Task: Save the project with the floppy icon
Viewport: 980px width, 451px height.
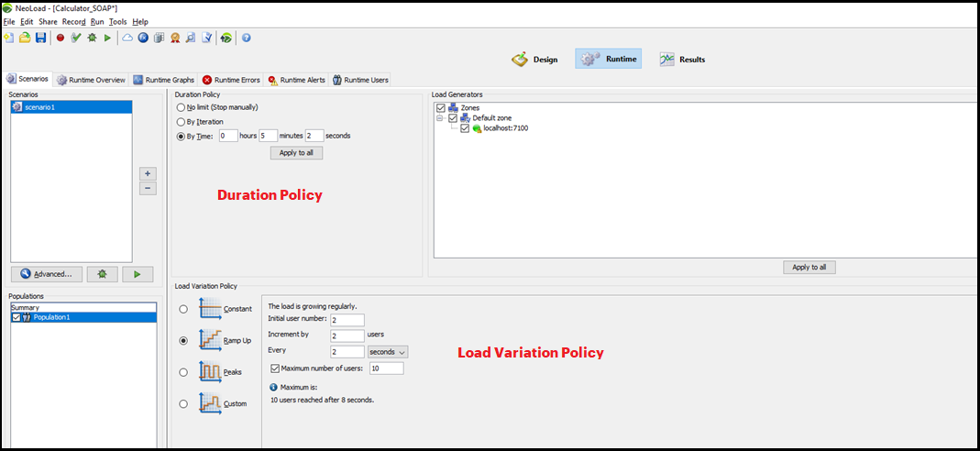Action: 40,38
